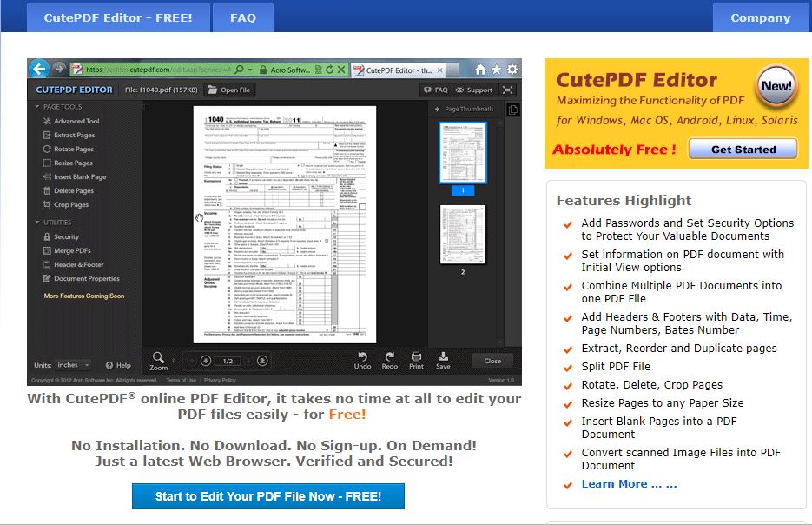Screen dimensions: 812x525
Task: Select the Rotate Pages tool
Action: [70, 149]
